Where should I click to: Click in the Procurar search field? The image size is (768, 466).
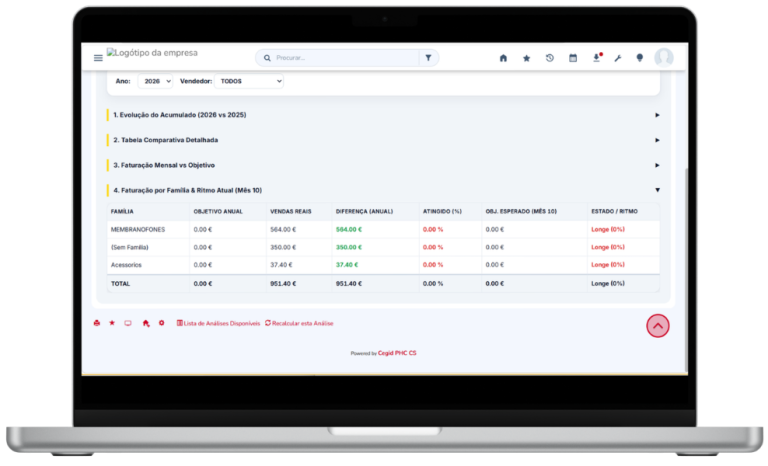click(x=345, y=58)
